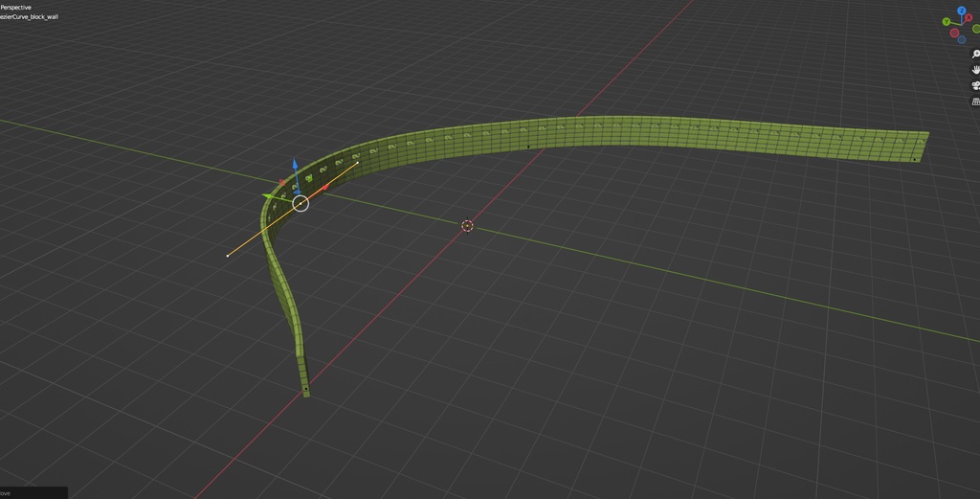Click the BezierCurve_block_wall object name text
This screenshot has width=980, height=499.
pos(30,17)
